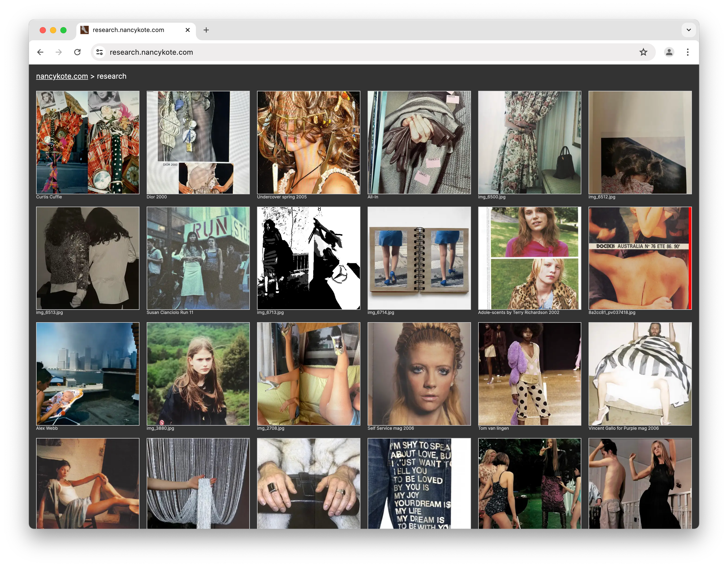
Task: Open the Dior 2000 image
Action: tap(198, 142)
